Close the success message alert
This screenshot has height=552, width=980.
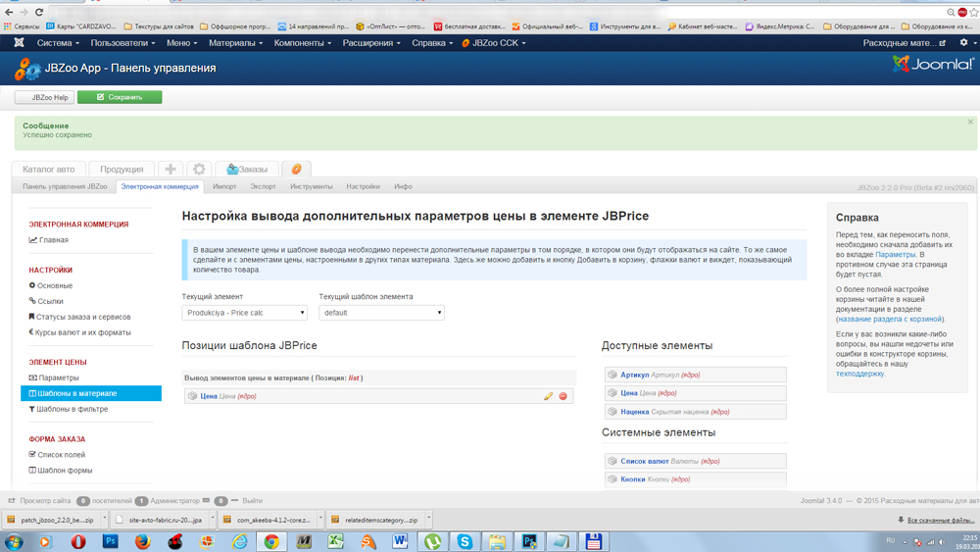(970, 122)
